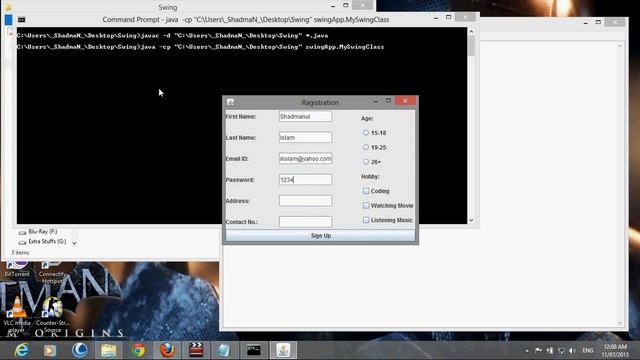Check the Listening Music checkbox
The height and width of the screenshot is (360, 640).
click(x=366, y=220)
